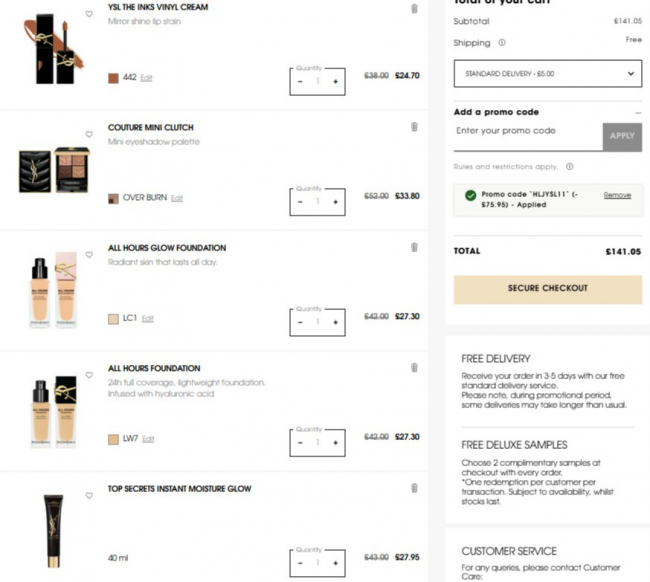Click the Shipping info icon
This screenshot has height=582, width=650.
point(502,43)
